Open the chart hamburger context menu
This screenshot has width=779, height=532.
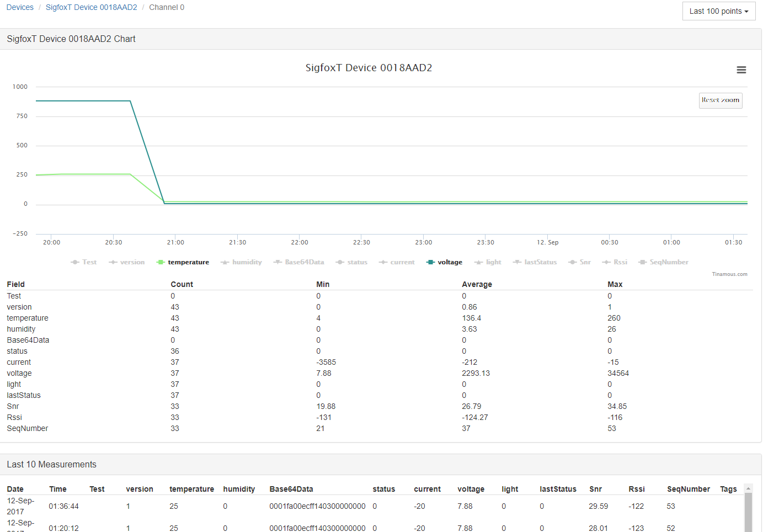point(741,70)
